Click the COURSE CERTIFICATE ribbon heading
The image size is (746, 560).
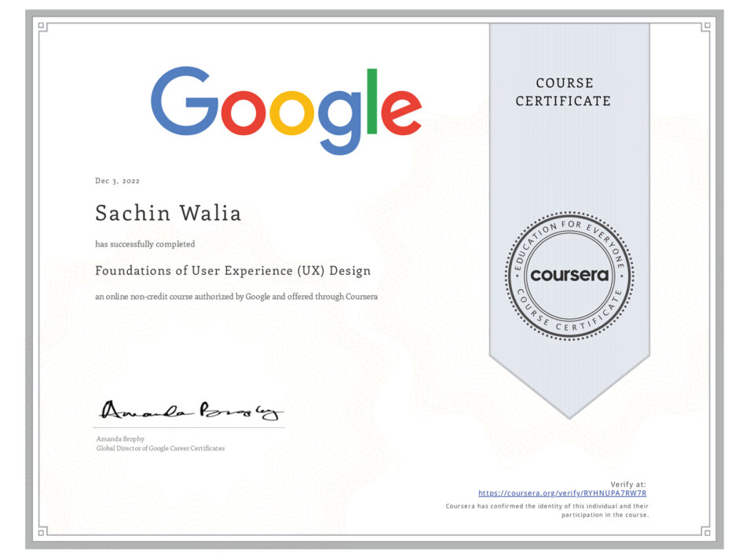pyautogui.click(x=564, y=92)
